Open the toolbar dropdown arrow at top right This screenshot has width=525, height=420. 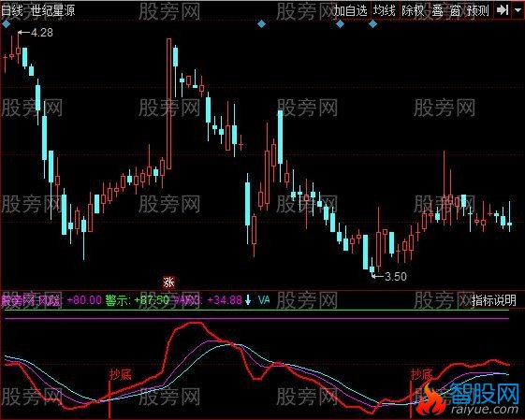517,10
